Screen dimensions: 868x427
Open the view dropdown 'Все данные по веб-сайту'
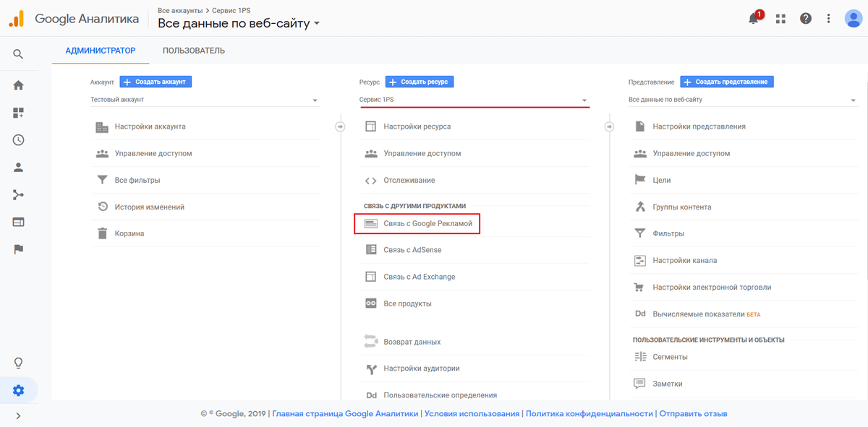tap(743, 100)
